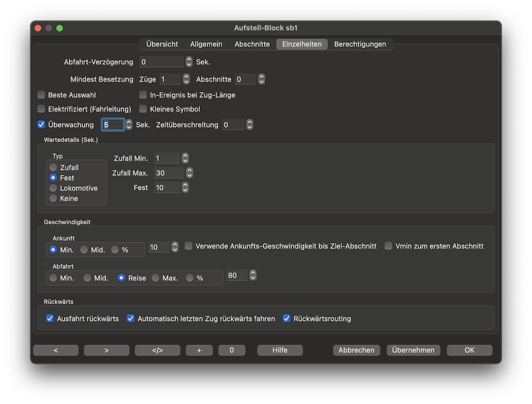This screenshot has height=404, width=532.
Task: Click the previous block '<' button
Action: pyautogui.click(x=56, y=350)
